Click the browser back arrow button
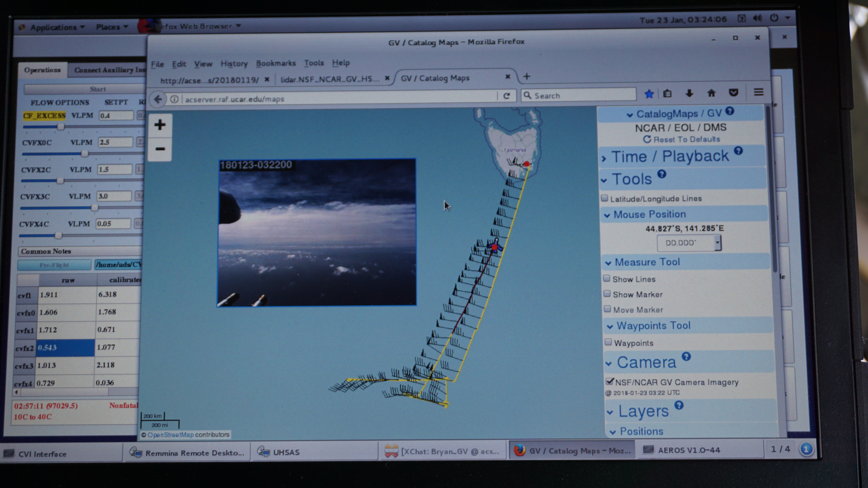Screen dimensions: 868x488 click(x=158, y=99)
